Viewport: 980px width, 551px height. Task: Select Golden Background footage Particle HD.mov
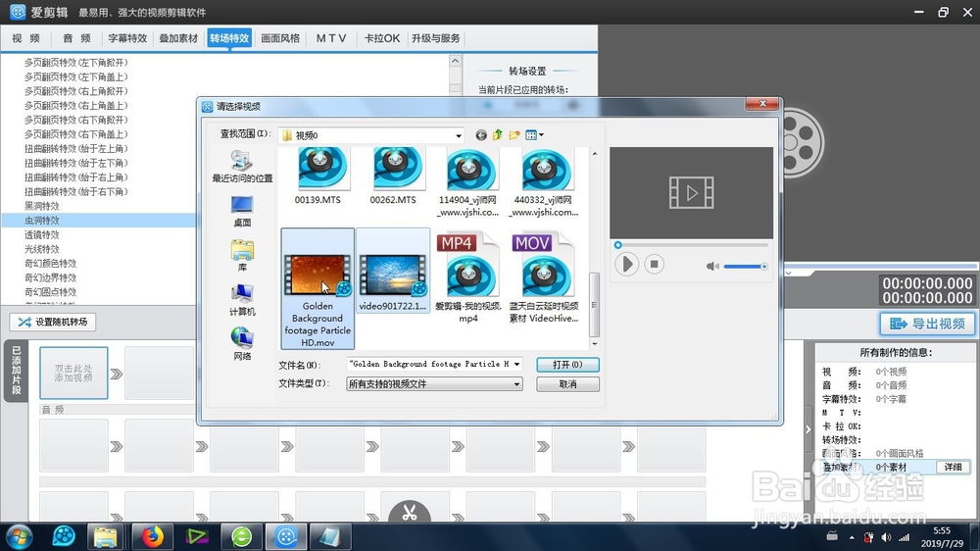point(318,288)
